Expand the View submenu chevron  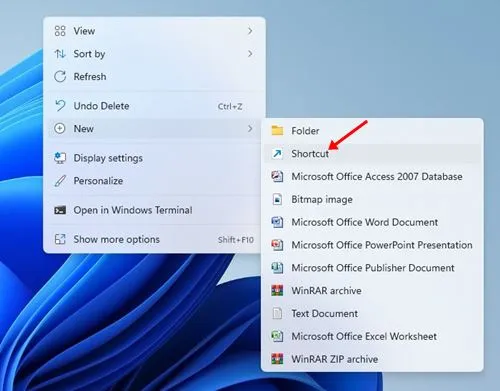click(250, 31)
